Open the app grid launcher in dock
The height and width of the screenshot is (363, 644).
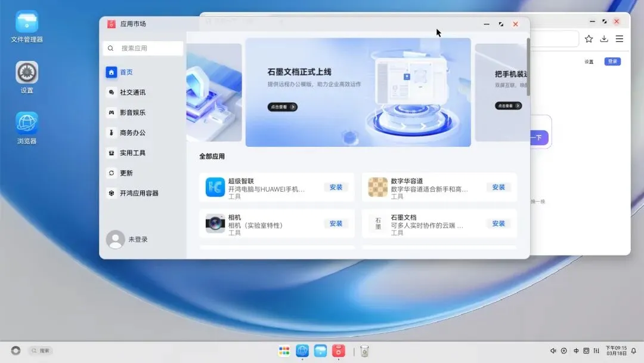(284, 350)
